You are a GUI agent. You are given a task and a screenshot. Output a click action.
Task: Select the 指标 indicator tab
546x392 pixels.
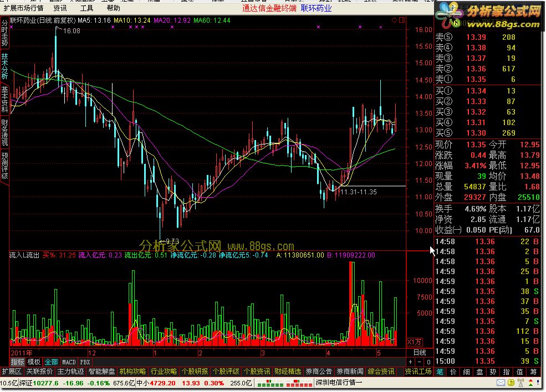point(17,362)
